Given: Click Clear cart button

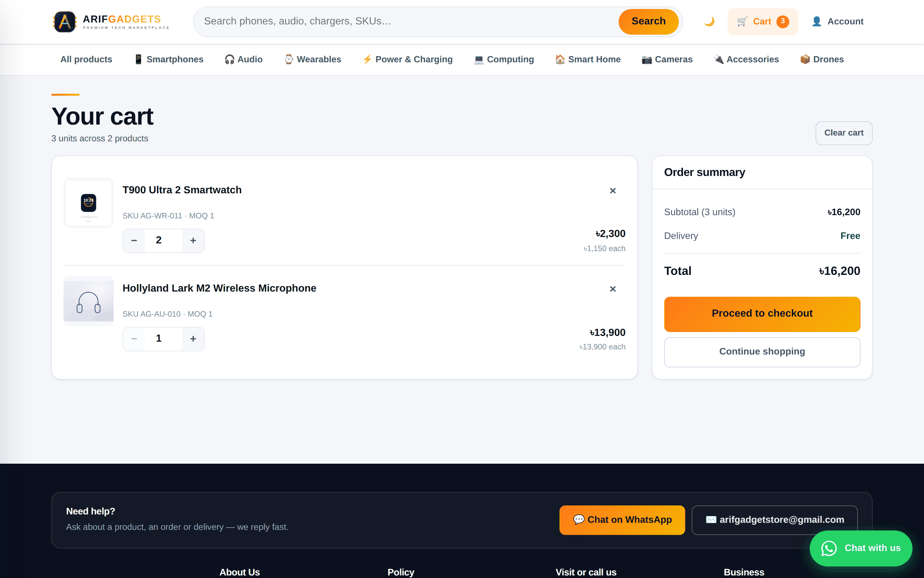Looking at the screenshot, I should pyautogui.click(x=844, y=133).
